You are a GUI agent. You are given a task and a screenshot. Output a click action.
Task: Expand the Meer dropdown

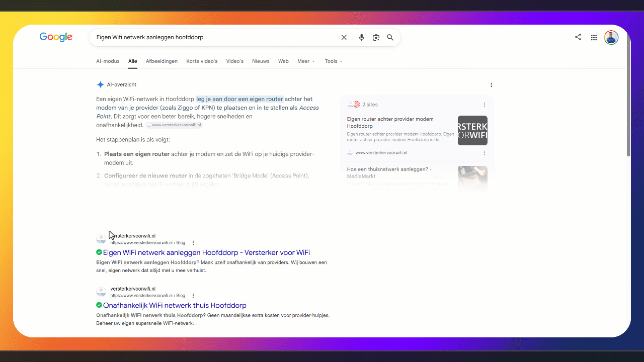click(x=306, y=61)
